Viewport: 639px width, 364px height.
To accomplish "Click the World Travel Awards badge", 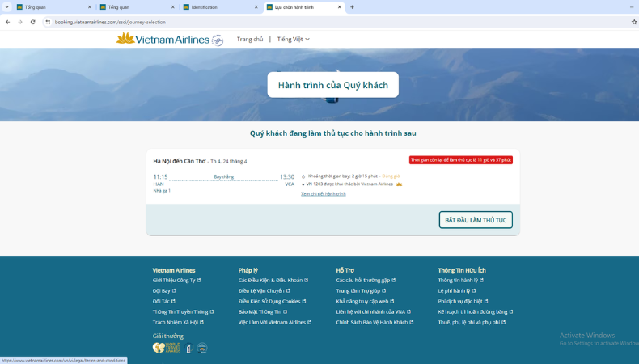I will point(167,348).
